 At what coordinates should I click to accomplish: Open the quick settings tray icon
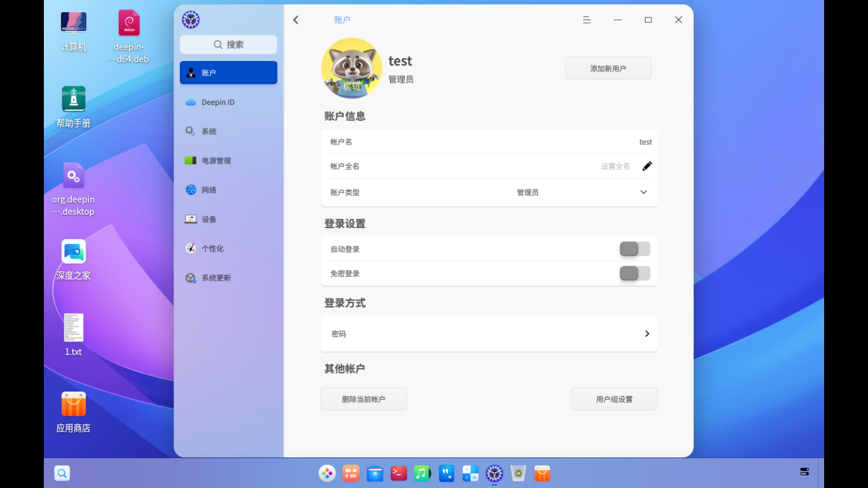coord(804,471)
